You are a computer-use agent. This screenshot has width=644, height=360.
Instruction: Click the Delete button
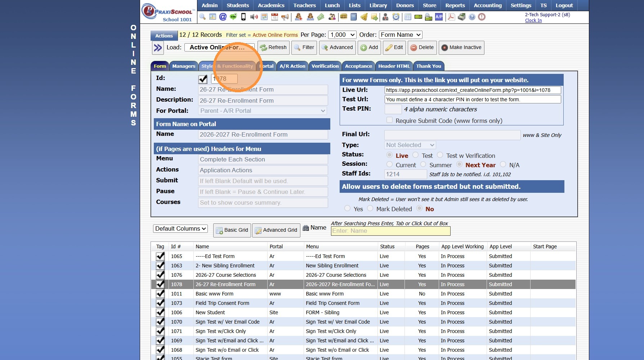422,48
